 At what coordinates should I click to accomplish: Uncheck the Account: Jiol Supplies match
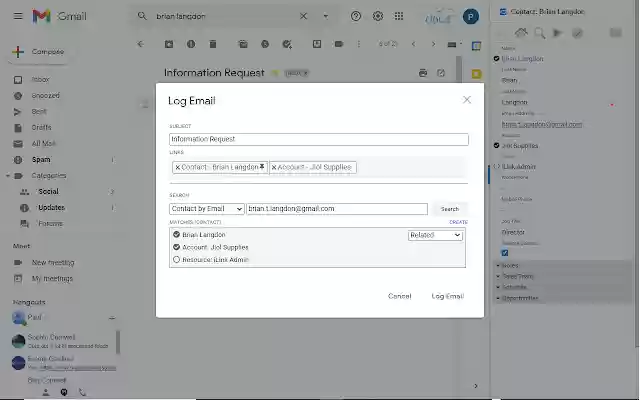point(177,247)
